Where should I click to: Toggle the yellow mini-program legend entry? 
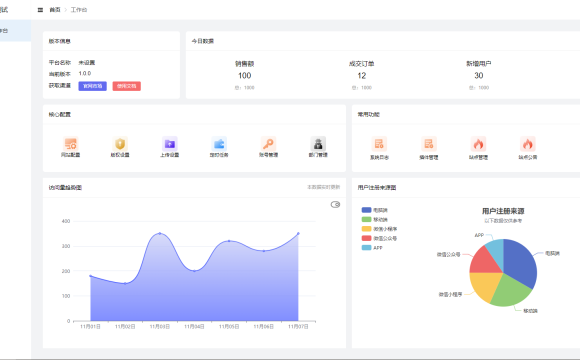point(379,229)
